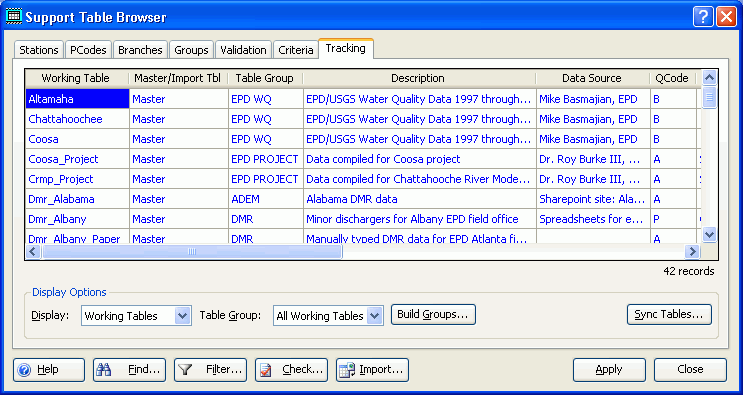
Task: Click the Support Table Browser window icon
Action: [x=13, y=17]
